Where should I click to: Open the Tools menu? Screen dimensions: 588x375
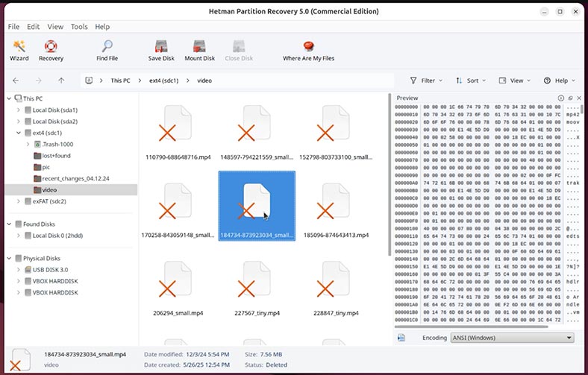[79, 27]
